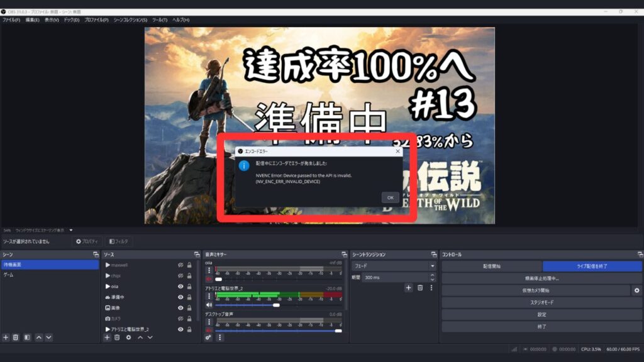Open source properties gear in ソース panel
Screen dimensions: 644x362
[128, 337]
